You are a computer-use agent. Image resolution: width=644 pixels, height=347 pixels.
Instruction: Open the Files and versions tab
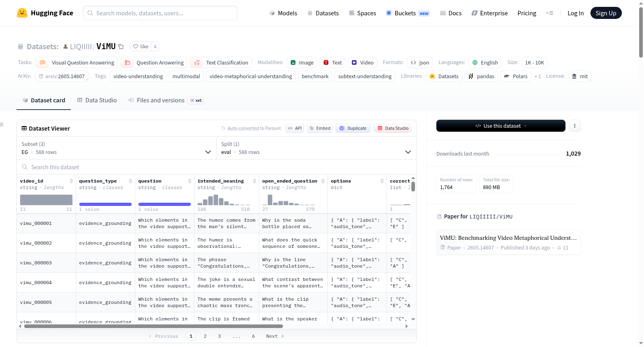click(x=156, y=100)
